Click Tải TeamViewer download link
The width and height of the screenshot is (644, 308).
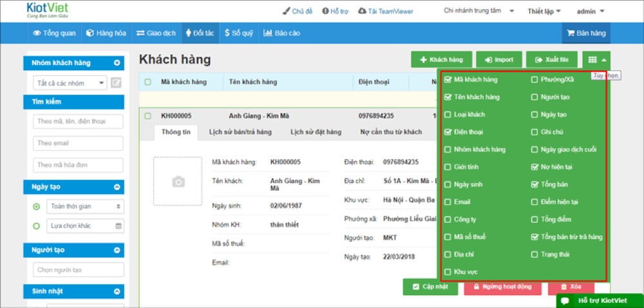(386, 12)
